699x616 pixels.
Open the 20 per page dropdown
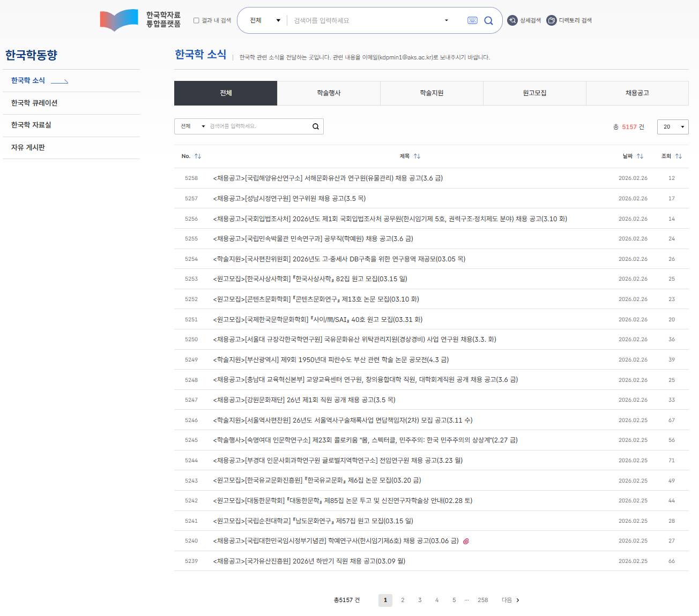click(673, 127)
